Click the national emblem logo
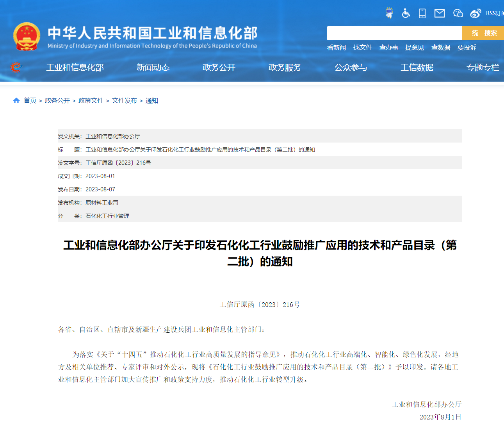 (27, 37)
